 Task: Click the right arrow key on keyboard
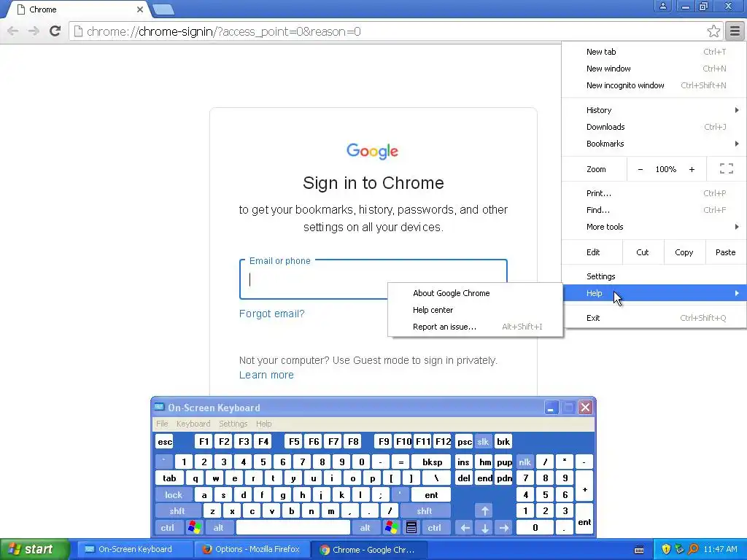tap(504, 527)
